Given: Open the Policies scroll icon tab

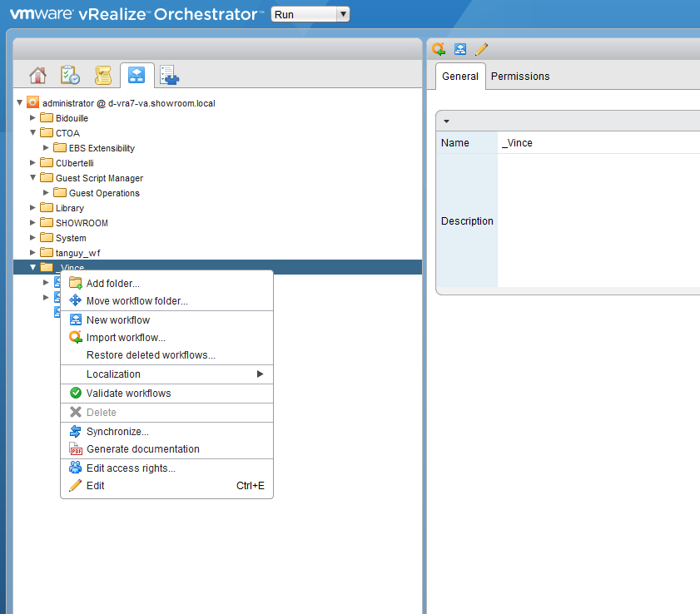Looking at the screenshot, I should coord(103,75).
